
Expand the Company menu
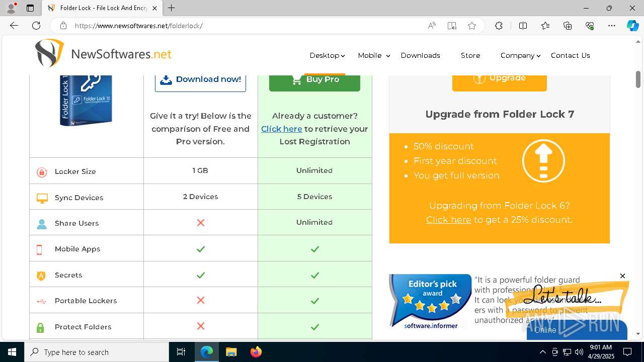coord(520,55)
